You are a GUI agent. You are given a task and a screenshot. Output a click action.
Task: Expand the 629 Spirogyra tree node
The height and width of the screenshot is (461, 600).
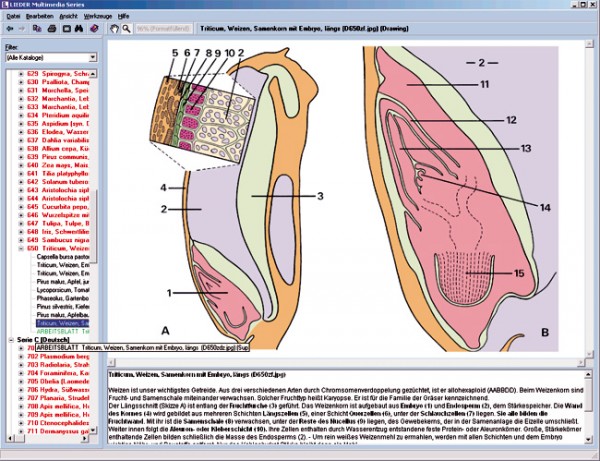pos(21,75)
